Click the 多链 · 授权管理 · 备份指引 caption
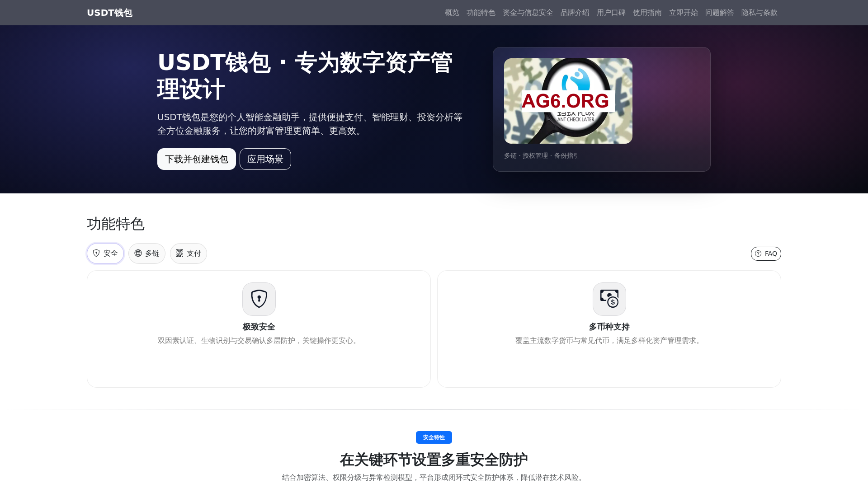The image size is (868, 488). 542,155
